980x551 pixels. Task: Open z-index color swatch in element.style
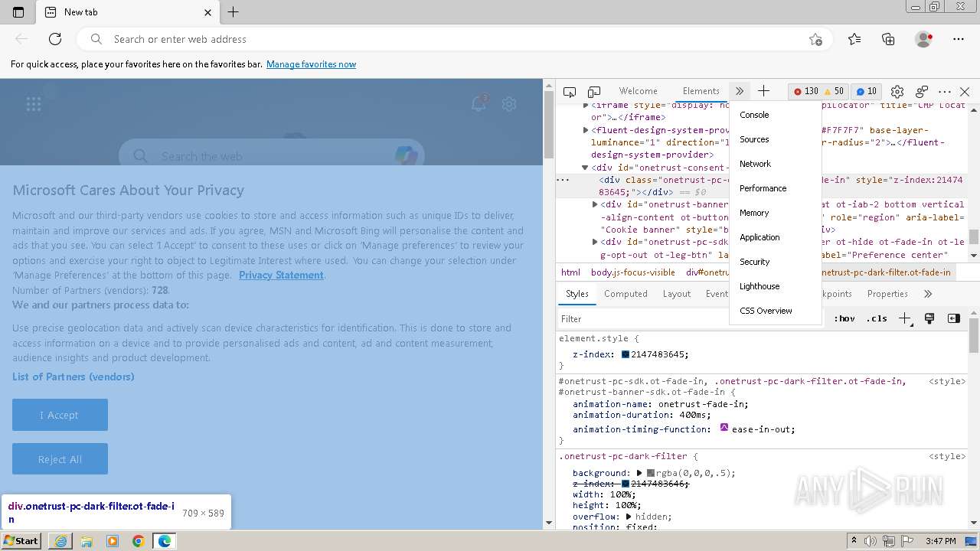pos(626,354)
